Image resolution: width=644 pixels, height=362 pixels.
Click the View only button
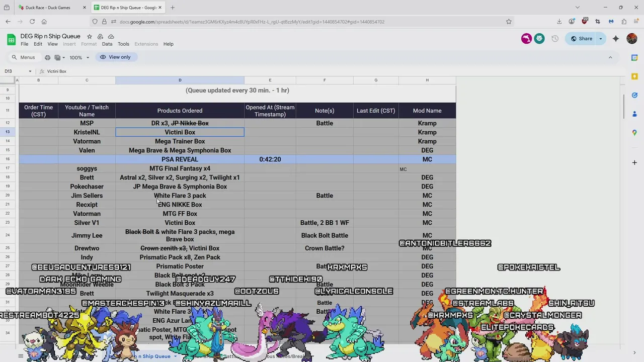tap(115, 57)
